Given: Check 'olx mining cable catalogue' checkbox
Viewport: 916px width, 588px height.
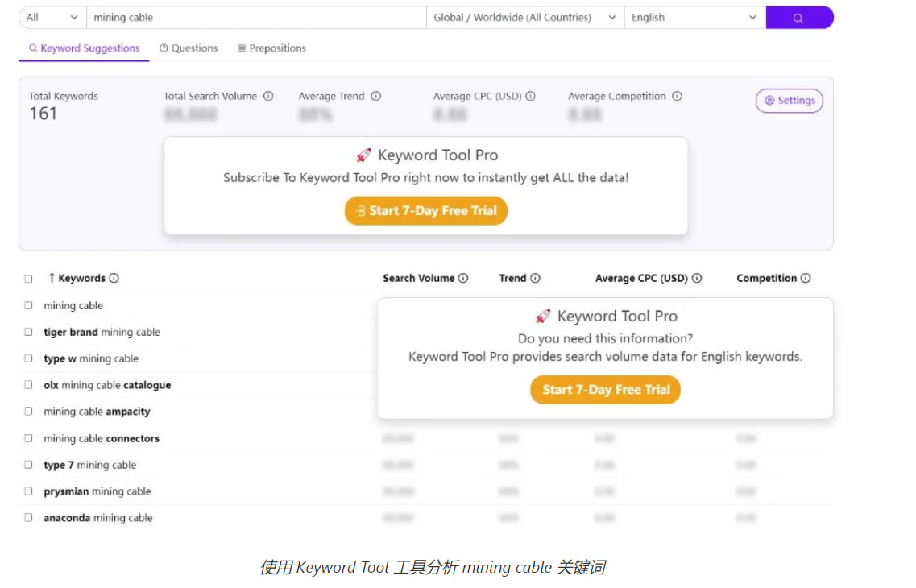Looking at the screenshot, I should coord(28,385).
